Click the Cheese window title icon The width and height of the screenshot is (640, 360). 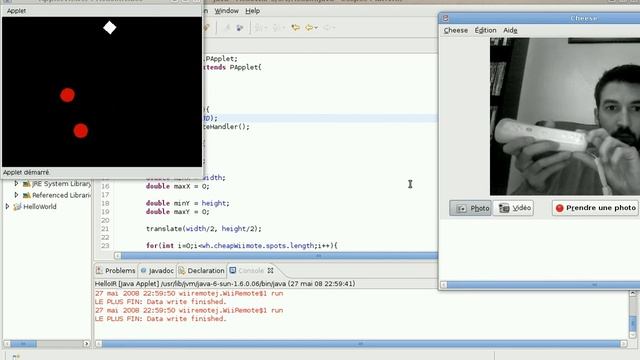[446, 18]
